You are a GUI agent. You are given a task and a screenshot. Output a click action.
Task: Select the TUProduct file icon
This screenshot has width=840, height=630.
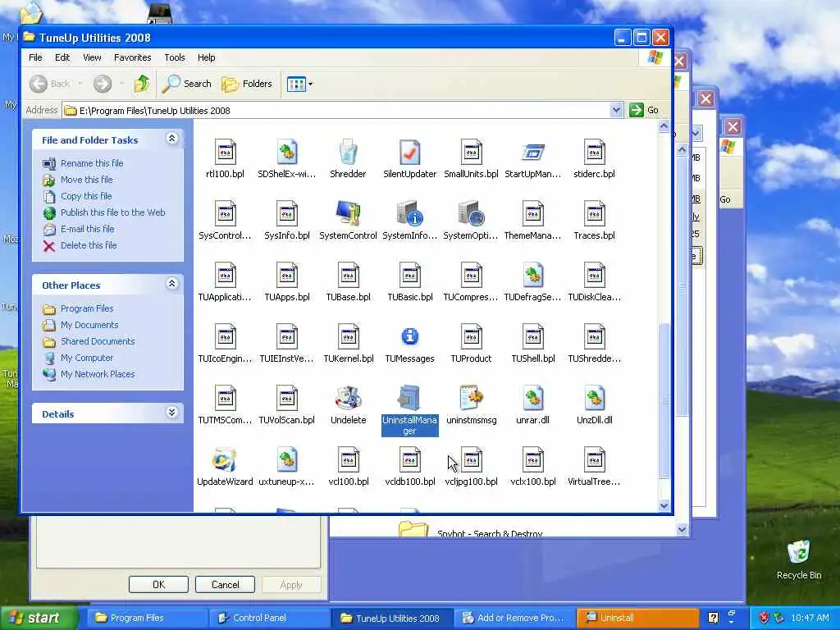click(x=472, y=336)
